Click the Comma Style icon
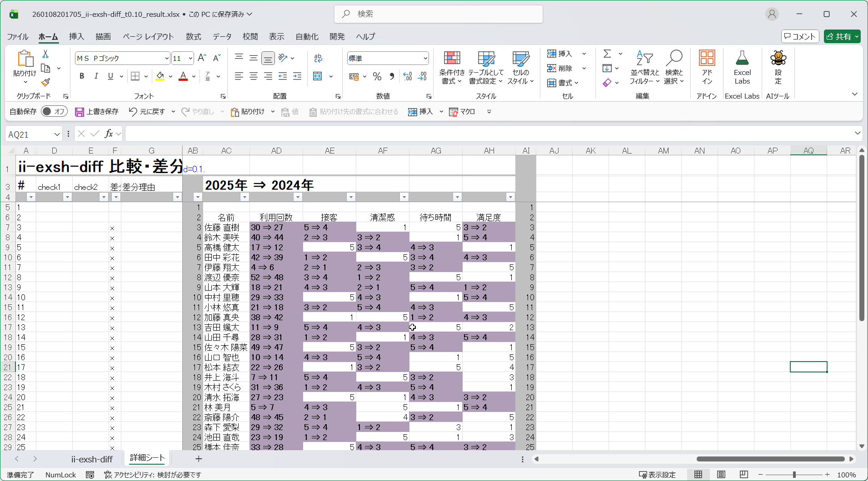Viewport: 868px width, 481px height. click(x=392, y=76)
